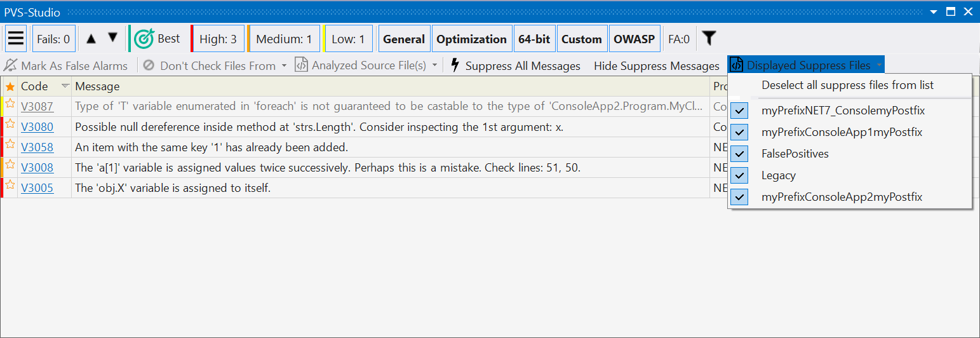Open the hamburger menu icon
The image size is (980, 338).
(x=16, y=39)
